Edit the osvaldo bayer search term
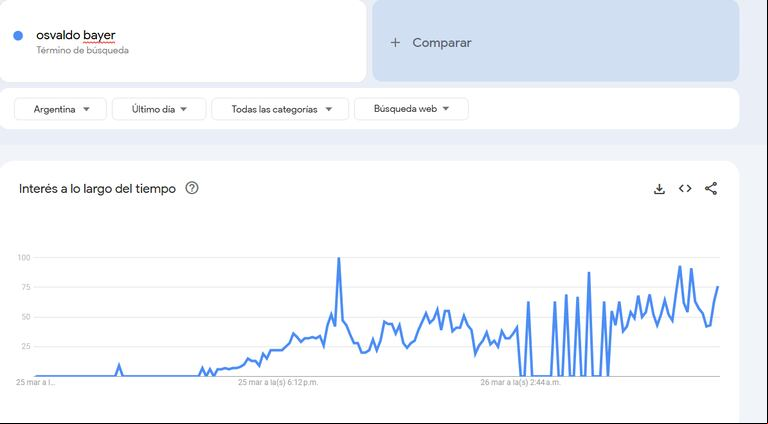Screen dimensions: 768x424 pos(75,35)
